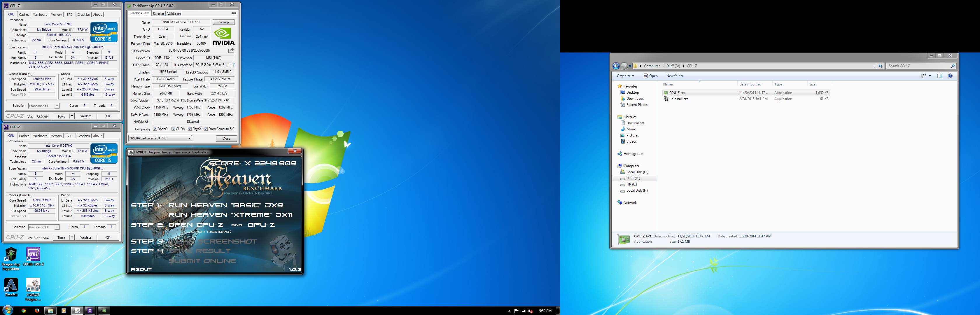980x315 pixels.
Task: Switch to HWBOT Heaven via taskbar icon
Action: 77,310
